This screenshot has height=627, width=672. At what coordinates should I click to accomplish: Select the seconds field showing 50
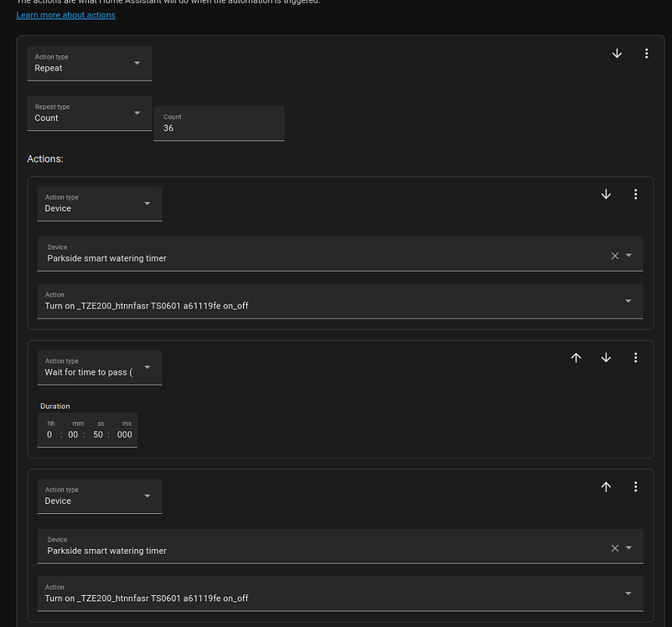98,434
